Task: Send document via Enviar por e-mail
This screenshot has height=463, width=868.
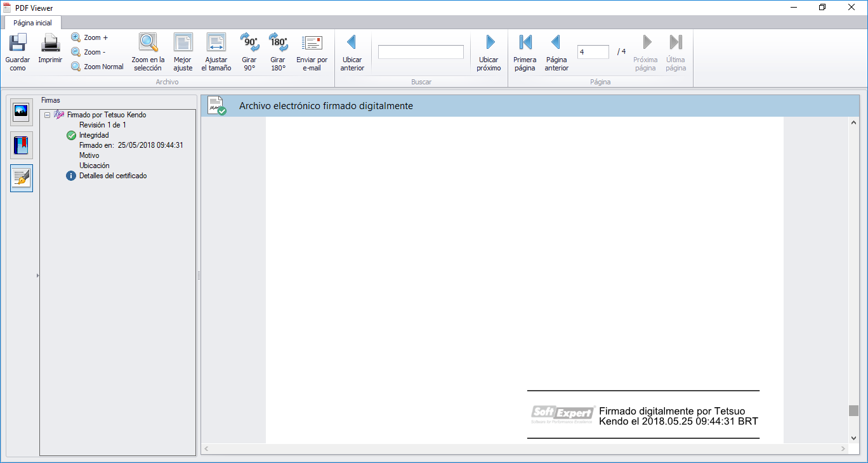Action: [312, 52]
